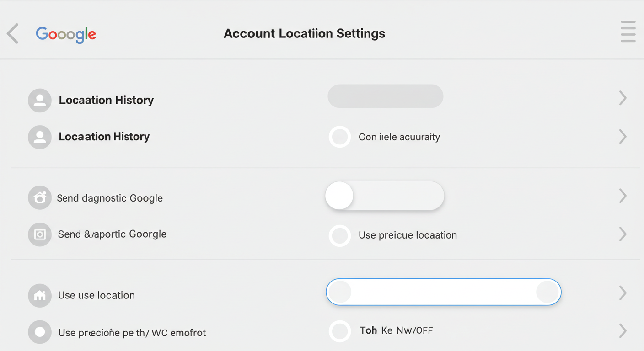Image resolution: width=644 pixels, height=351 pixels.
Task: Click the round dot icon beside Use preciohe
Action: pyautogui.click(x=40, y=332)
